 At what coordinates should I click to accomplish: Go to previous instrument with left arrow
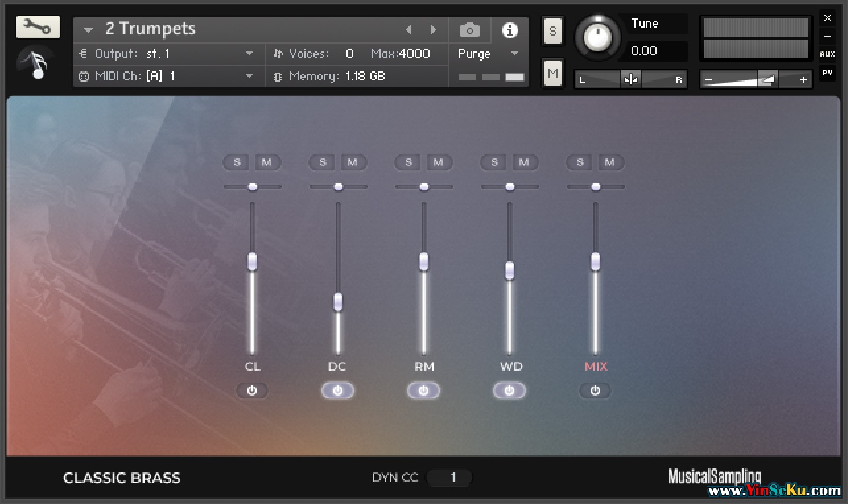[x=408, y=30]
